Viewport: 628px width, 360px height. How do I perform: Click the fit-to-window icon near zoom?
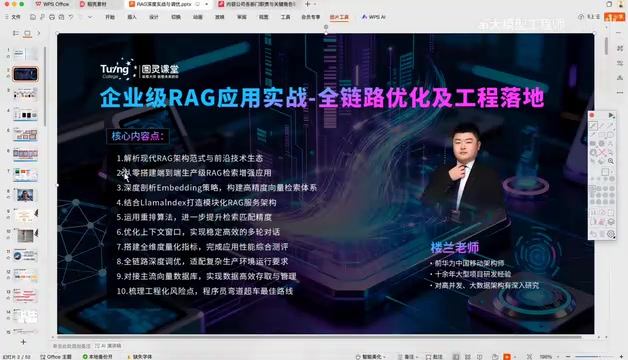(x=529, y=356)
